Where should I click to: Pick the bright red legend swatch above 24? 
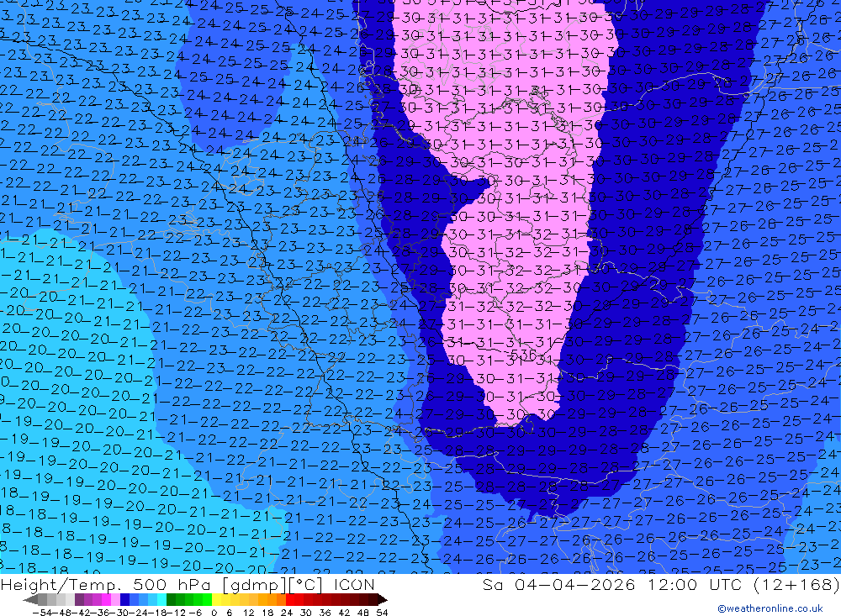(291, 599)
